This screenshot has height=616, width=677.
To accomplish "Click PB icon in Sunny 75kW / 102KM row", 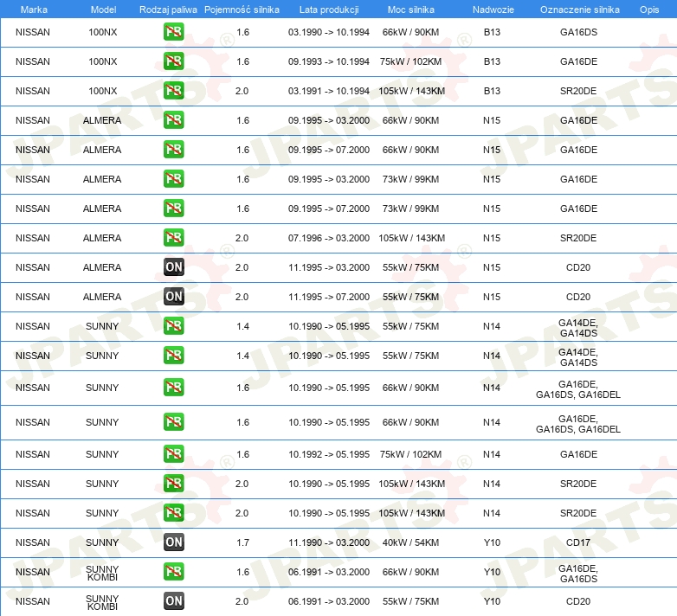I will [173, 454].
